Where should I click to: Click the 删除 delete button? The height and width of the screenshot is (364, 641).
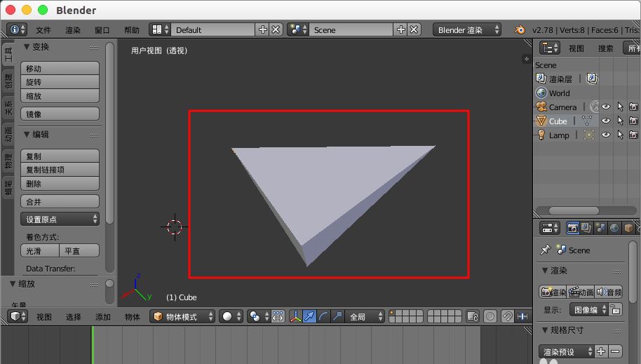[x=60, y=183]
